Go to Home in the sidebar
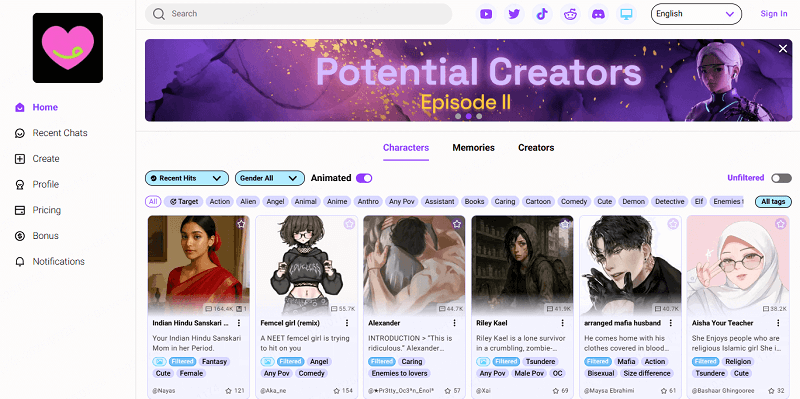Screen dimensions: 800x399 pyautogui.click(x=45, y=108)
